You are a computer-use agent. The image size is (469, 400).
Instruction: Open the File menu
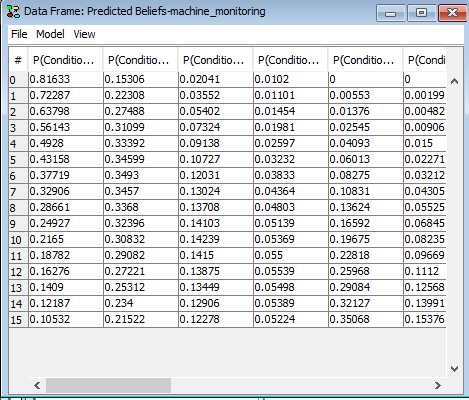point(19,34)
